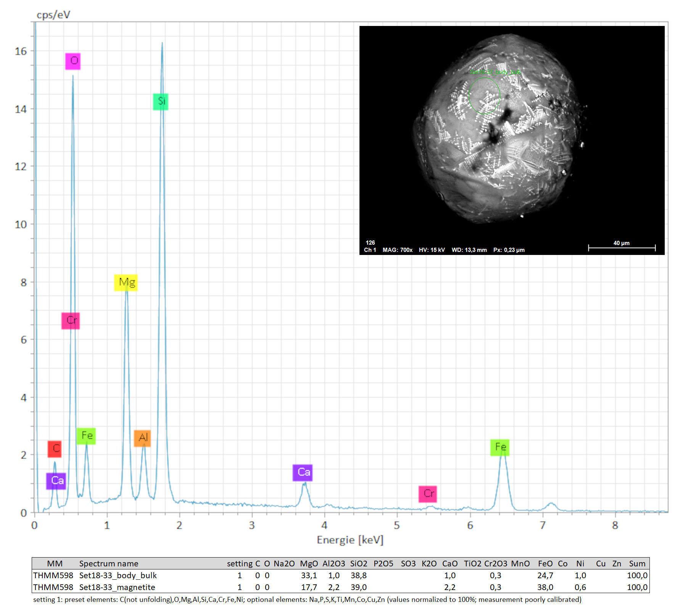Click the red C element label
This screenshot has width=680, height=616.
pyautogui.click(x=55, y=449)
